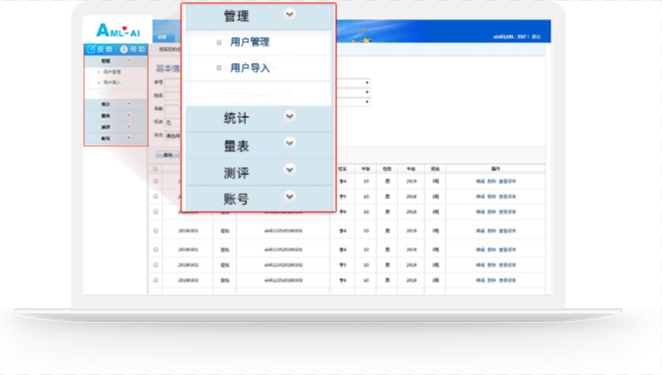Click the 统计 heading in the enlarged menu
The image size is (662, 375).
236,118
